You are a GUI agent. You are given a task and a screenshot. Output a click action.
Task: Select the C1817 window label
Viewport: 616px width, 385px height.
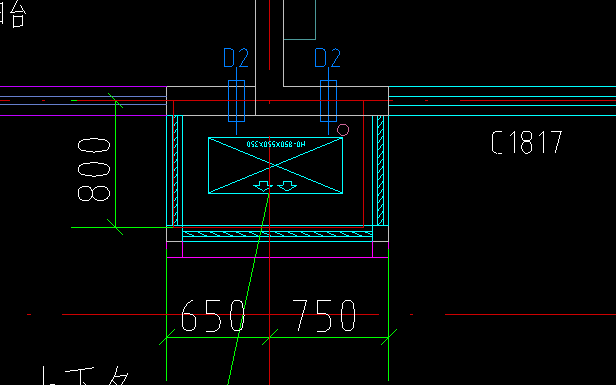(x=527, y=142)
